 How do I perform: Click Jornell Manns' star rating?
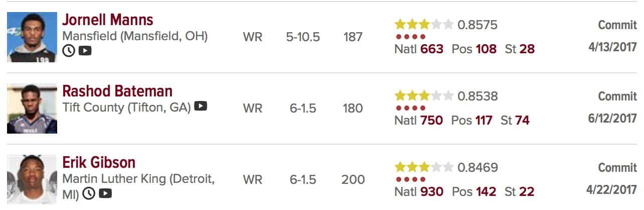click(x=424, y=24)
